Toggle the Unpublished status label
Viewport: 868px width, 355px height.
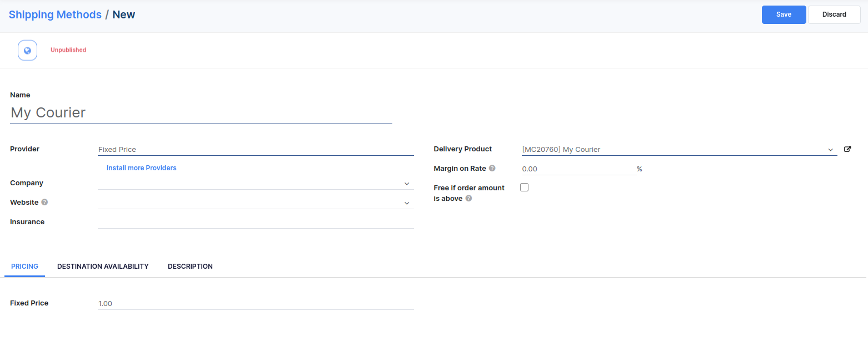[x=68, y=50]
